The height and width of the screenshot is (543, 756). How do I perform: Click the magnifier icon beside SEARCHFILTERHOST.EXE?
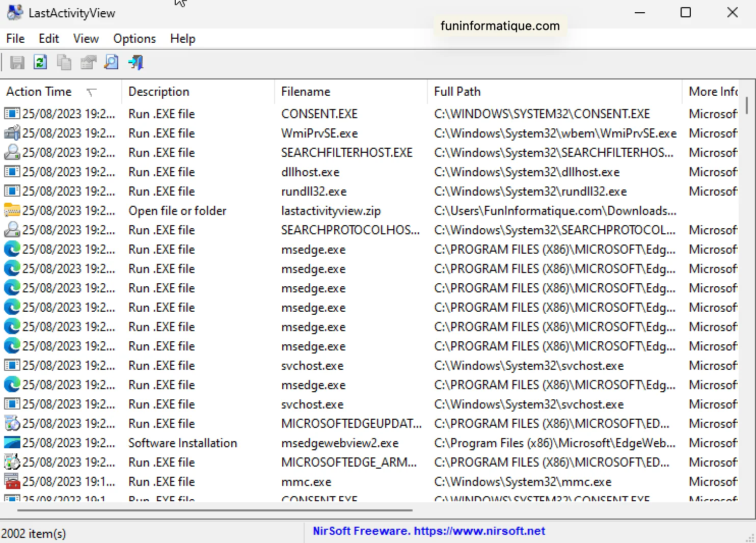[x=11, y=152]
